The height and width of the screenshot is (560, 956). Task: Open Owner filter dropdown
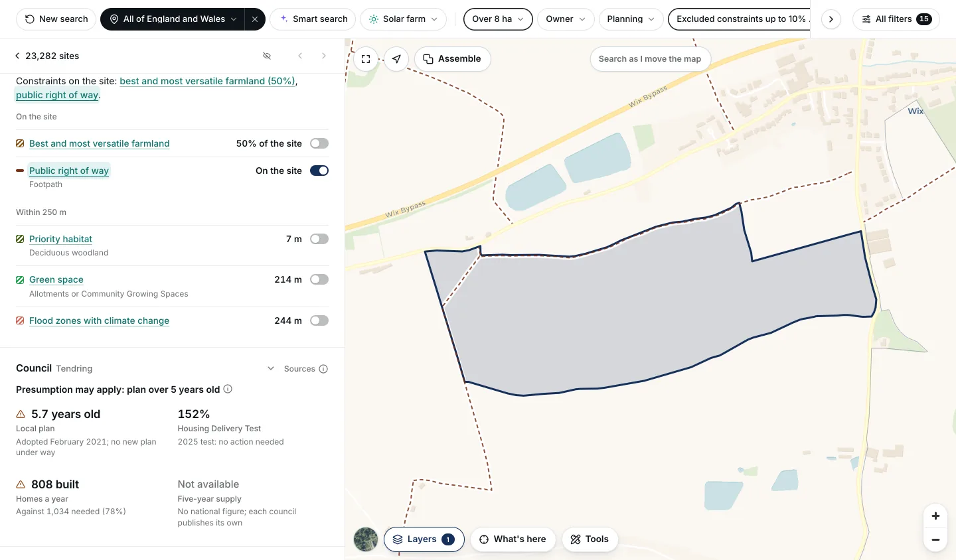pos(566,19)
